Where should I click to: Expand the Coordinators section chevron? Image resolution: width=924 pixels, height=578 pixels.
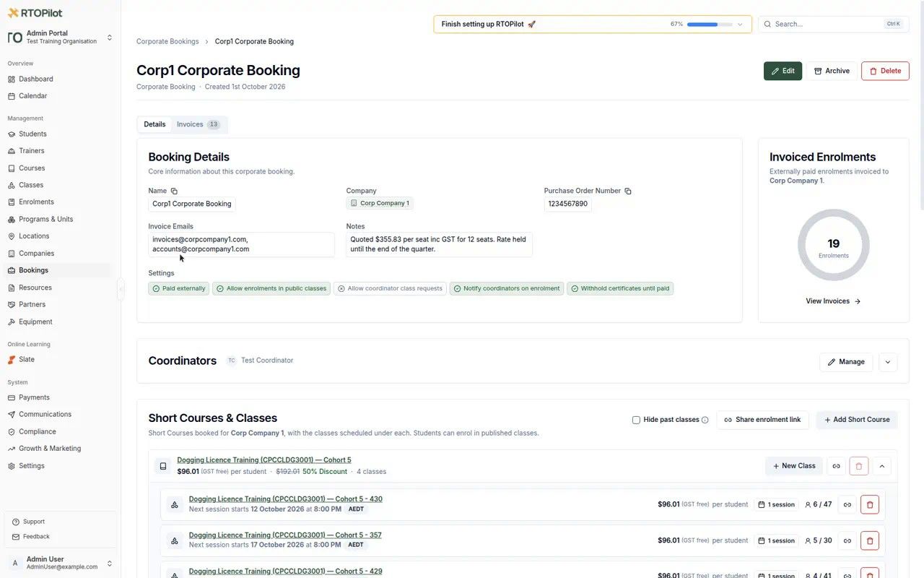888,362
